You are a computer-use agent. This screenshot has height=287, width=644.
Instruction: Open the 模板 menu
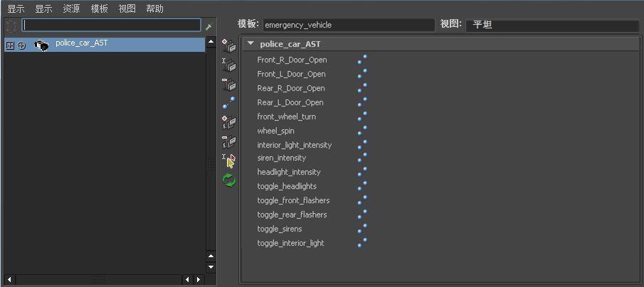click(x=99, y=9)
